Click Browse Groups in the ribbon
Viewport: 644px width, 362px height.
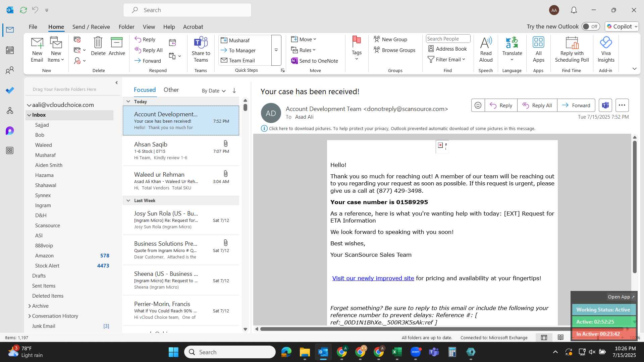coord(394,50)
